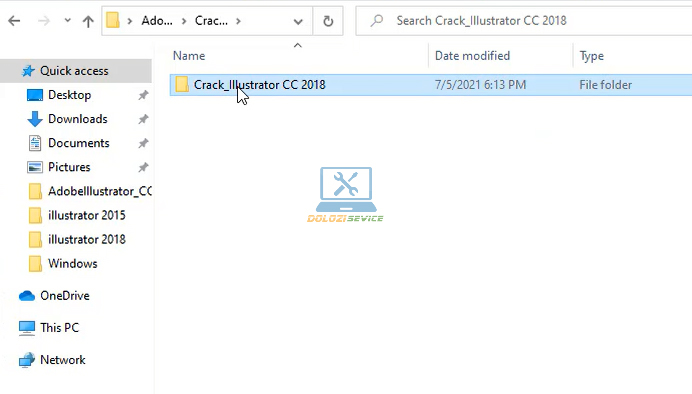
Task: Click the File folder type cell
Action: click(x=606, y=85)
